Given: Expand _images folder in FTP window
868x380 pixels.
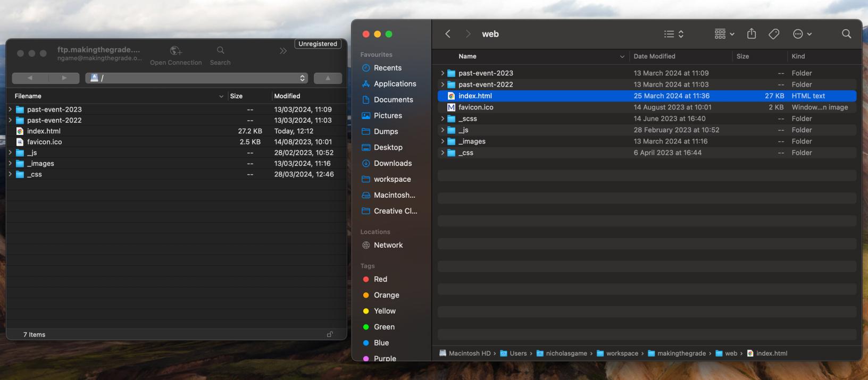Looking at the screenshot, I should coord(10,164).
